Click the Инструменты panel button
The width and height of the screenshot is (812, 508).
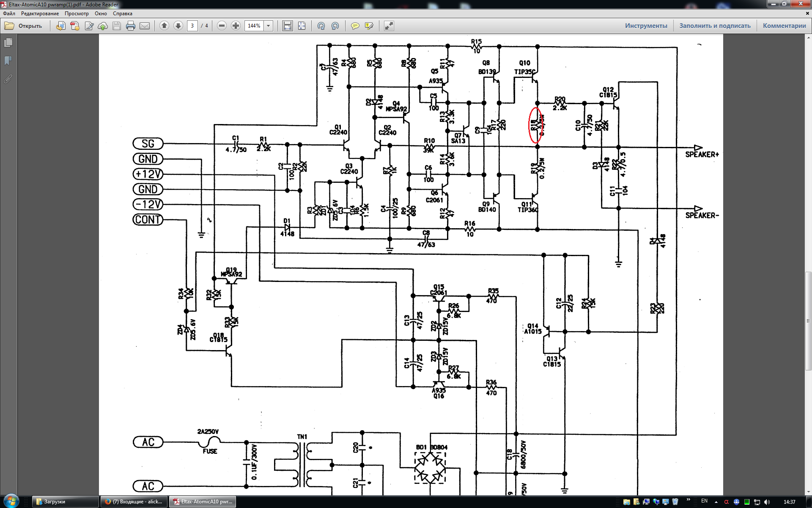coord(646,26)
